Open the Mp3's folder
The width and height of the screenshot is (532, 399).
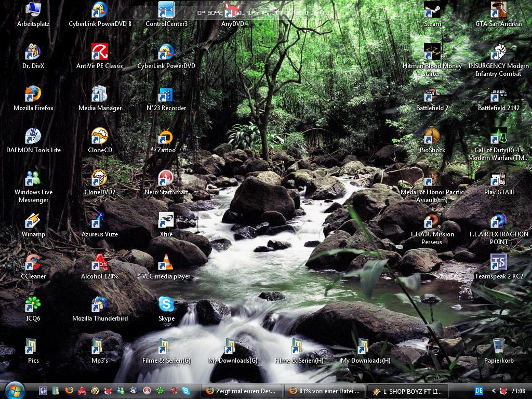coord(99,347)
